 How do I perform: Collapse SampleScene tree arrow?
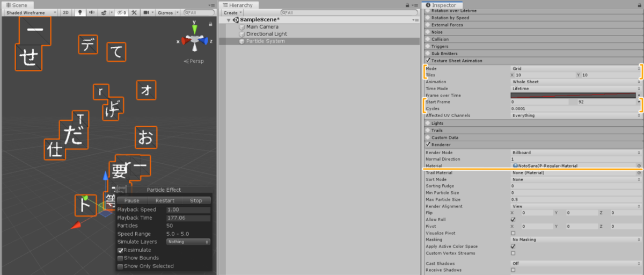click(x=229, y=20)
